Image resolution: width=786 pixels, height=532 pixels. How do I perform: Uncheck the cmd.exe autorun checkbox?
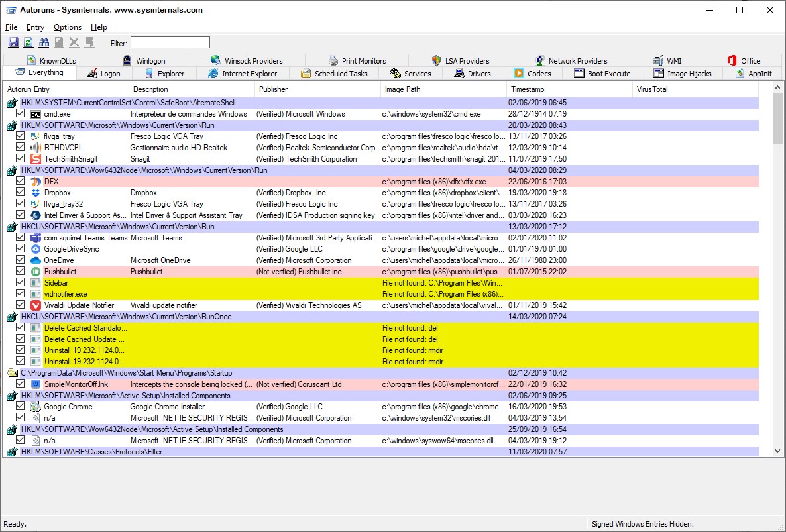tap(21, 114)
